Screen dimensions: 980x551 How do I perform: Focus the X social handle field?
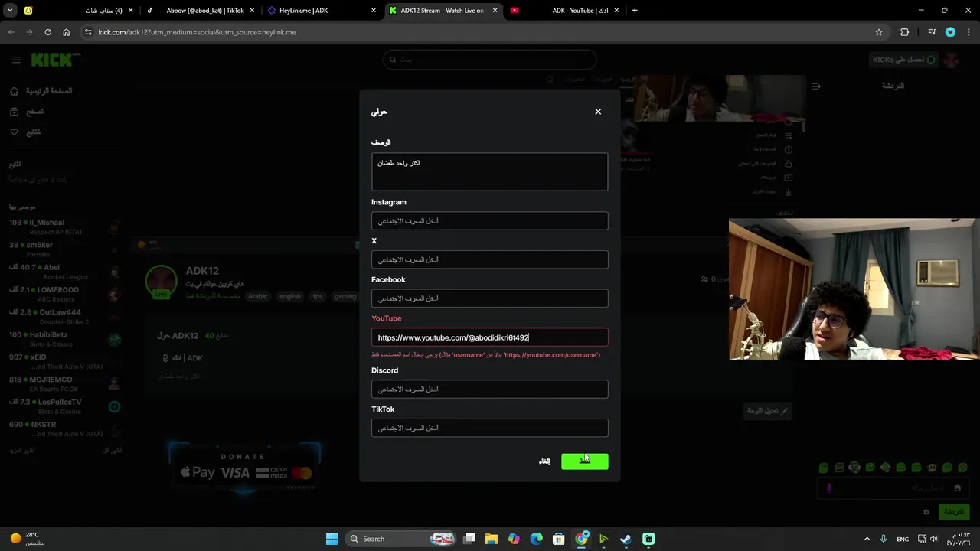coord(489,260)
